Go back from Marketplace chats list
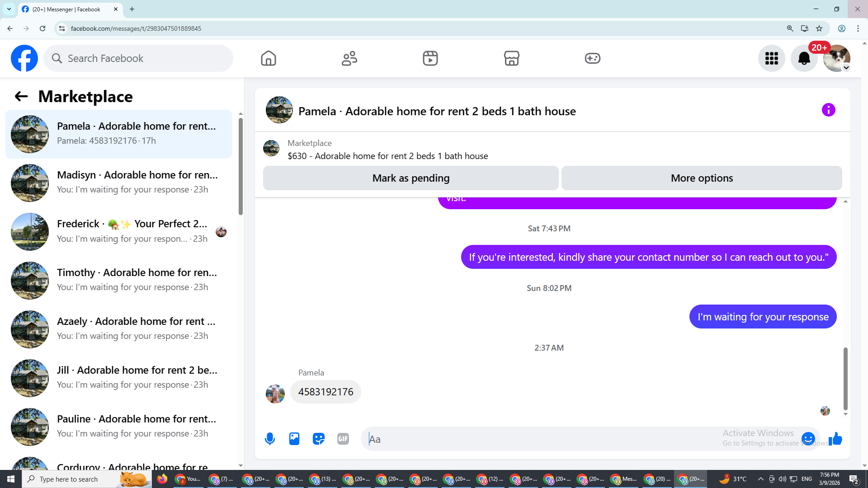868x488 pixels. (21, 96)
